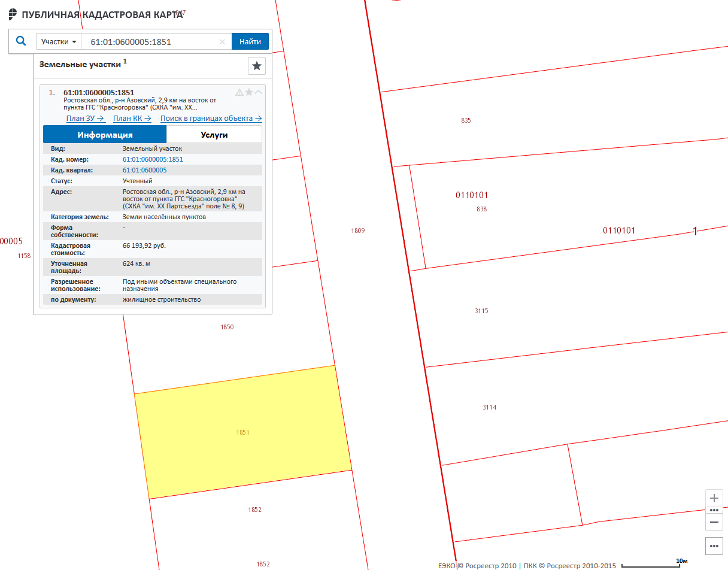Click parcel label 1809 on the map
The image size is (728, 570).
(x=358, y=231)
